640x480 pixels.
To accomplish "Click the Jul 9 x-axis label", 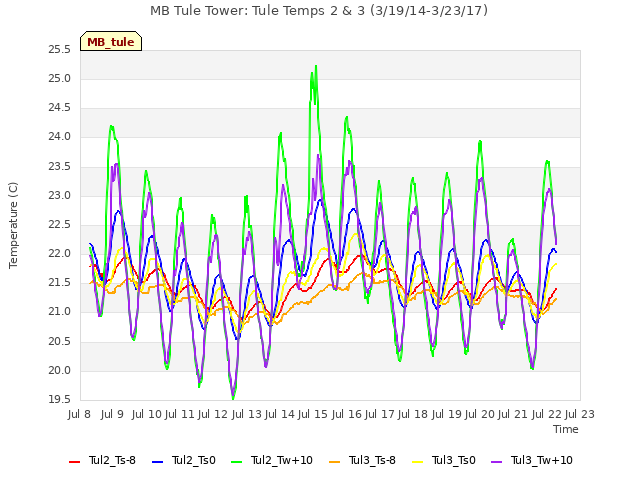I will [112, 415].
